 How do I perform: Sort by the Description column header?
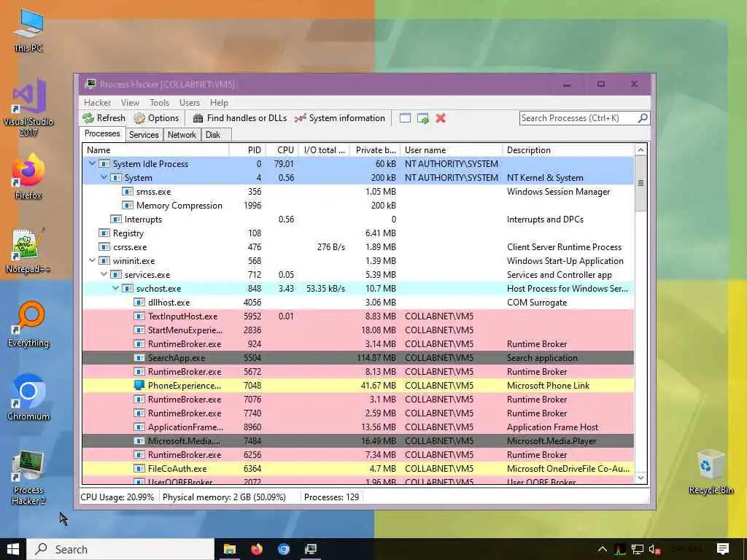(568, 150)
